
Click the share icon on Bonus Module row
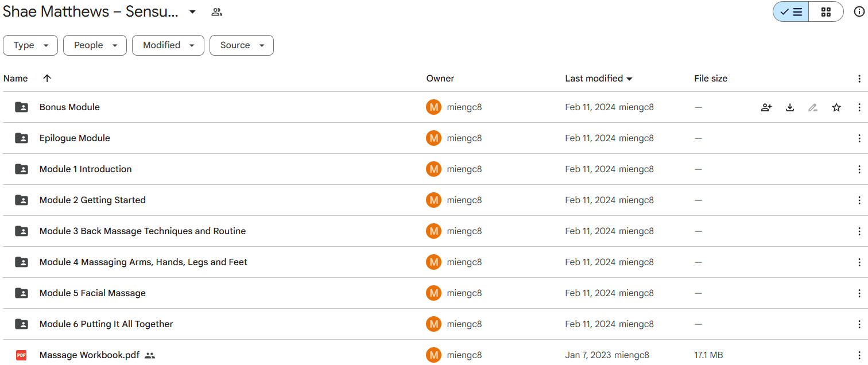tap(766, 107)
